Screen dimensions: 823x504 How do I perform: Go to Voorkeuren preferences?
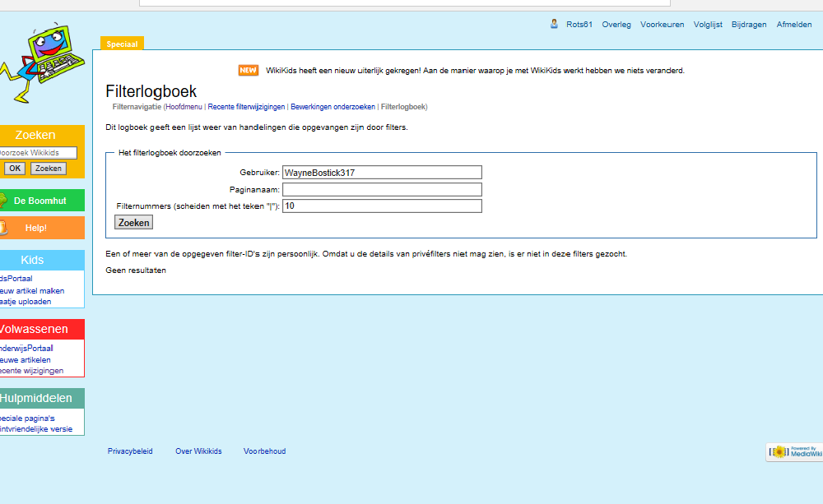pyautogui.click(x=662, y=25)
